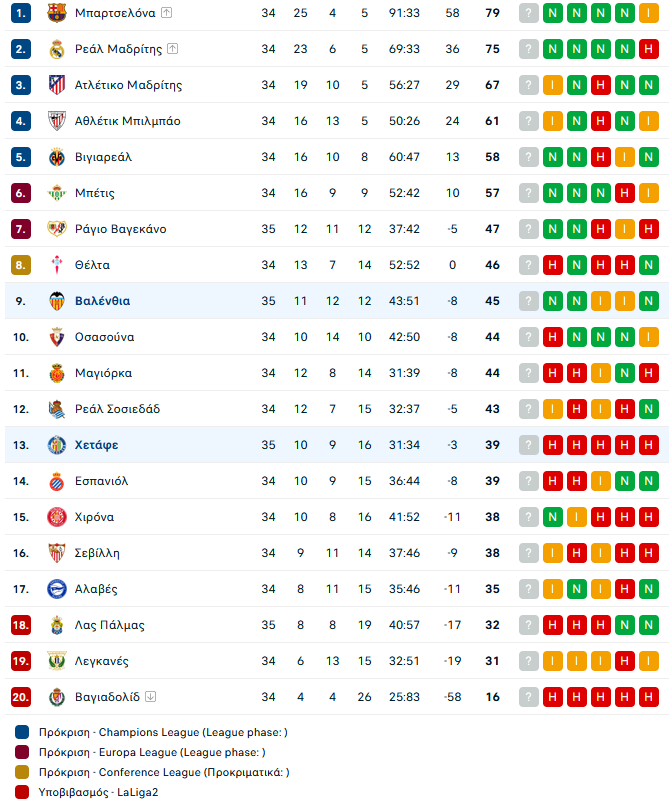
Task: Select Λας Πάλμας in the standings
Action: tap(110, 625)
